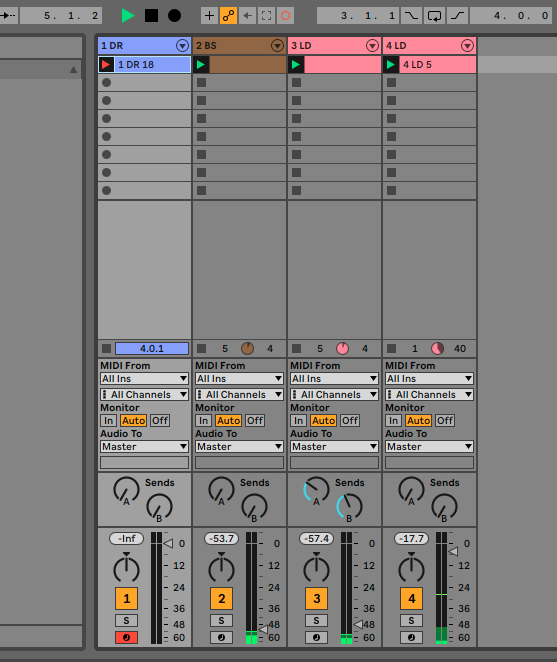Click Send B knob on 3 LD

[349, 507]
